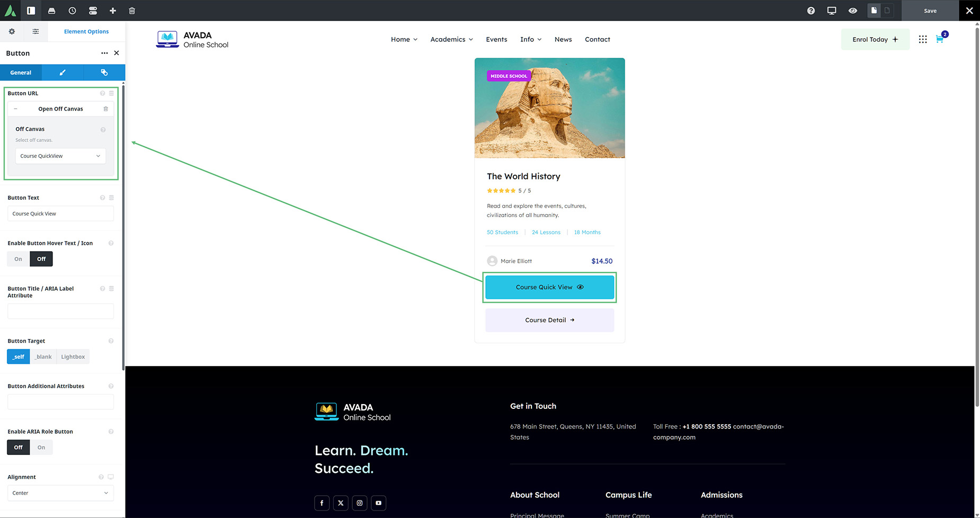The width and height of the screenshot is (980, 518).
Task: Expand the Alignment Center dropdown
Action: (60, 493)
